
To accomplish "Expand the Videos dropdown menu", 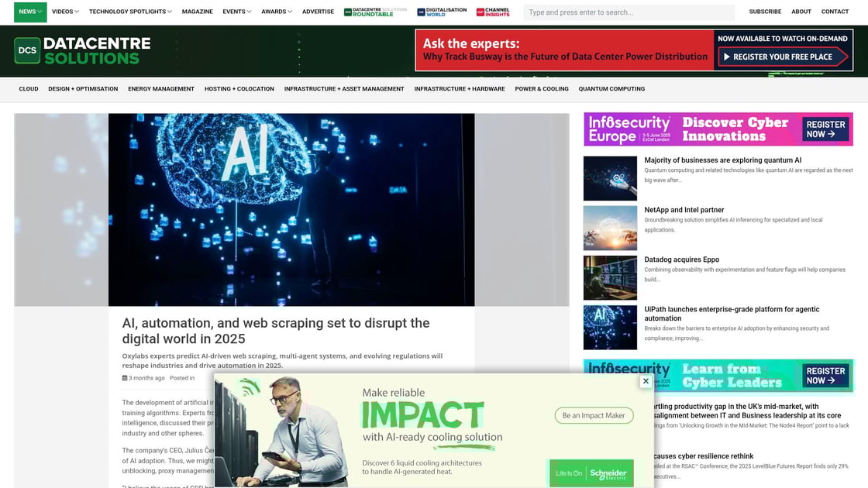I will pyautogui.click(x=65, y=12).
